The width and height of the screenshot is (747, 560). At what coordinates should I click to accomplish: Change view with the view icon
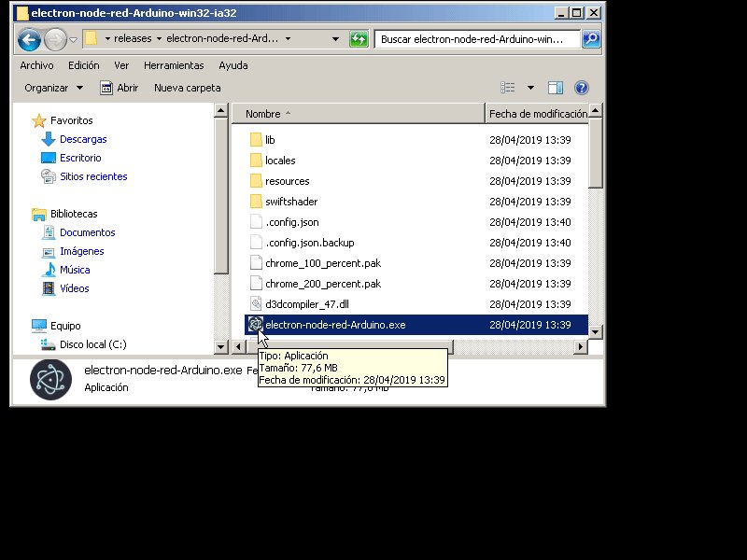coord(508,88)
